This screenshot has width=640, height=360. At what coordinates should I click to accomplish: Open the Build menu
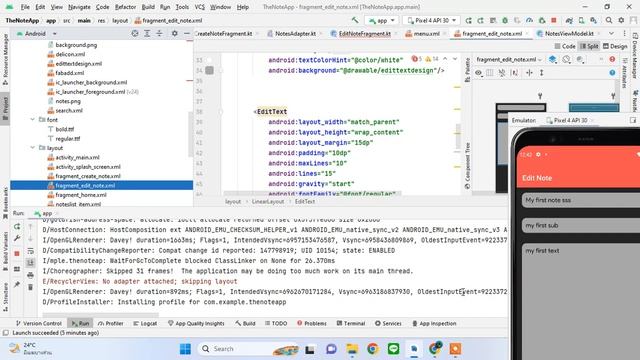[148, 7]
